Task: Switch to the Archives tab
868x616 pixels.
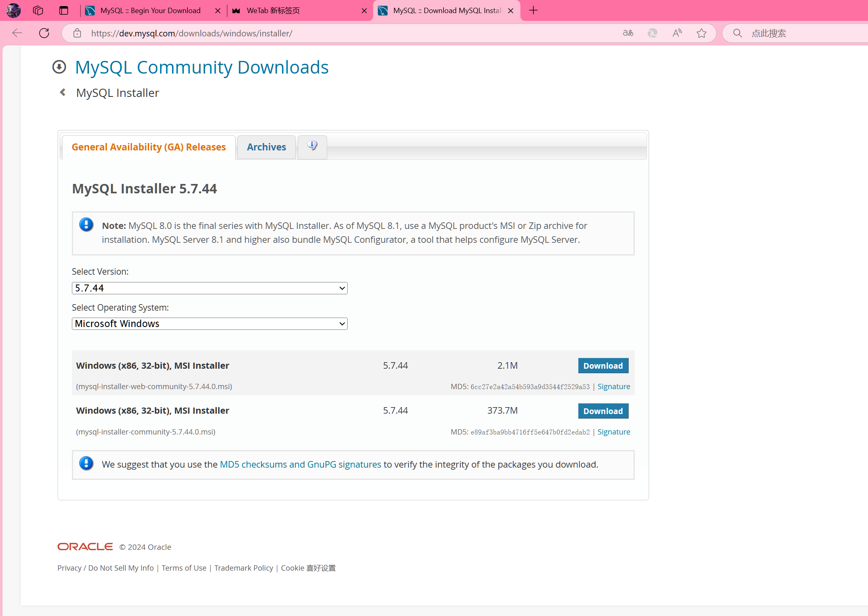Action: click(x=266, y=147)
